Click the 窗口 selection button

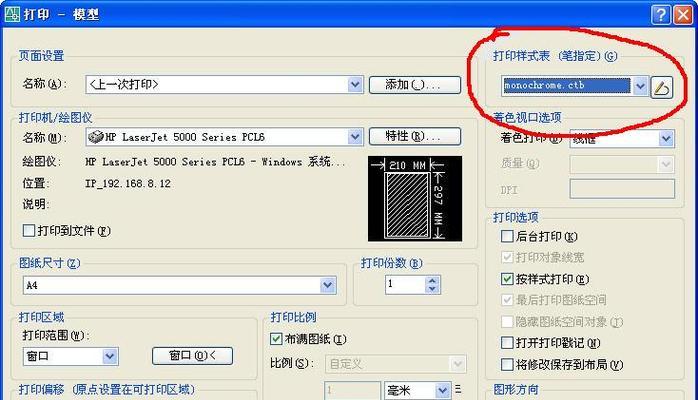pos(192,356)
